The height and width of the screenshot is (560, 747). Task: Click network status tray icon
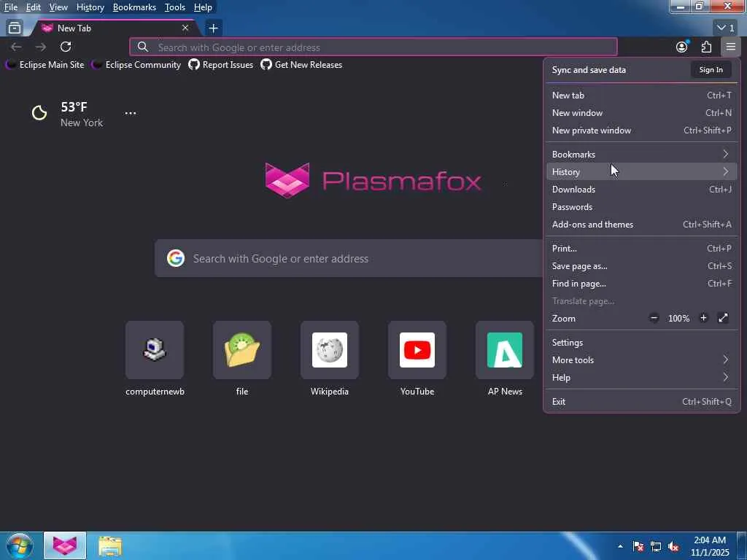coord(656,546)
